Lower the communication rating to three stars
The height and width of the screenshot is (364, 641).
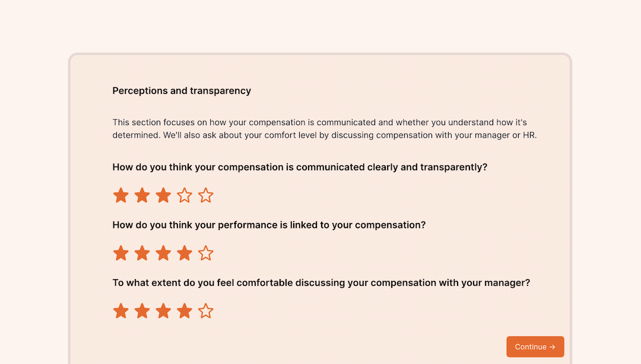click(163, 195)
